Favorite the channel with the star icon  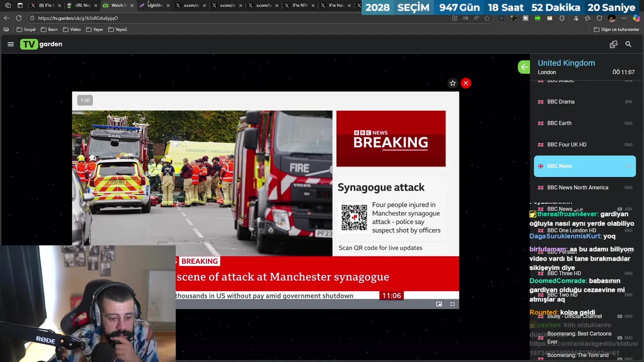click(452, 83)
